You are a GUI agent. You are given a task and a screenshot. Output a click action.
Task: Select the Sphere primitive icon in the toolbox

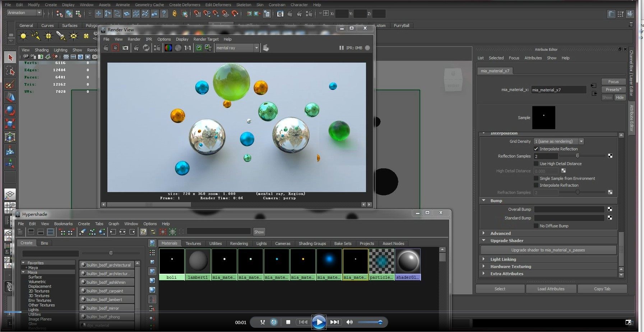point(10,110)
